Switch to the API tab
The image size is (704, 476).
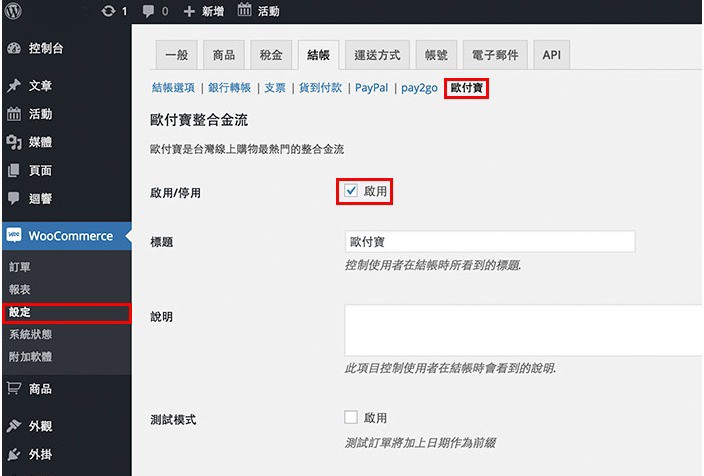point(551,55)
